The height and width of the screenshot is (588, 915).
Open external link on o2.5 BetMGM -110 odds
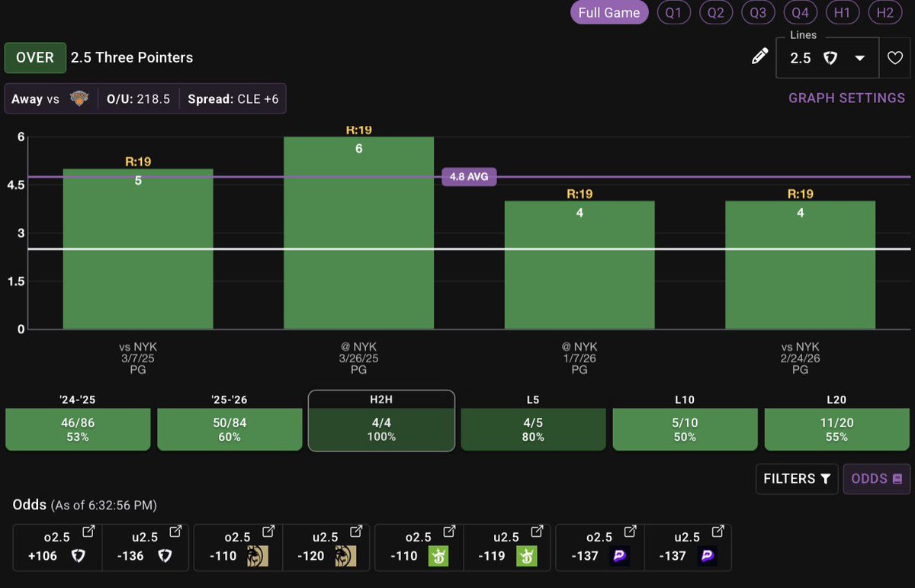(x=268, y=531)
